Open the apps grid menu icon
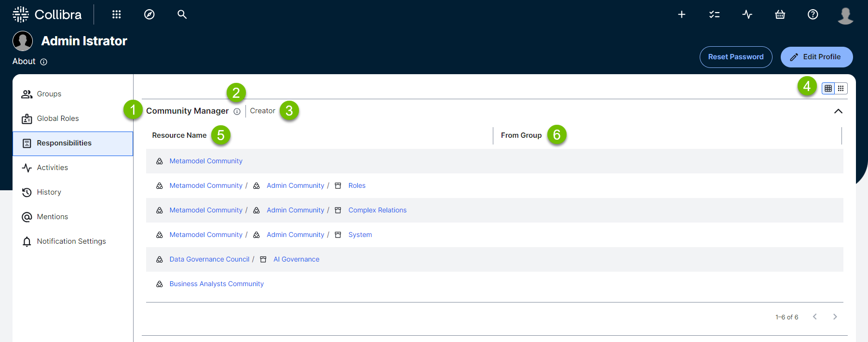 click(116, 14)
